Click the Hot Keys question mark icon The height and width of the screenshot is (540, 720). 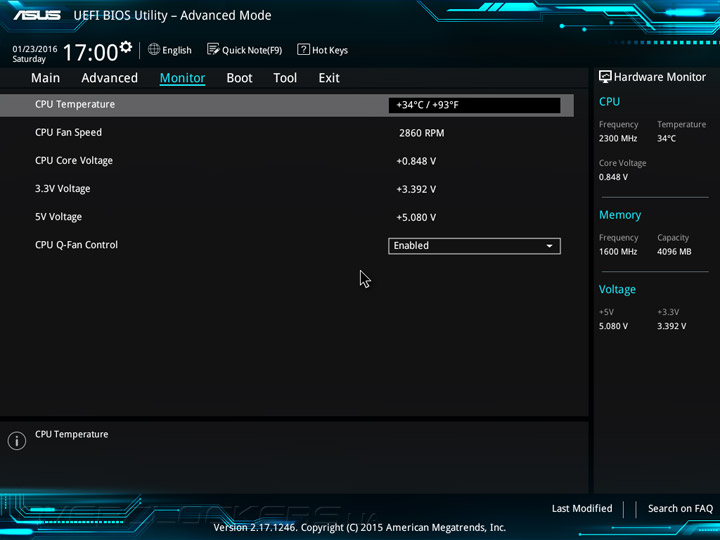point(303,49)
